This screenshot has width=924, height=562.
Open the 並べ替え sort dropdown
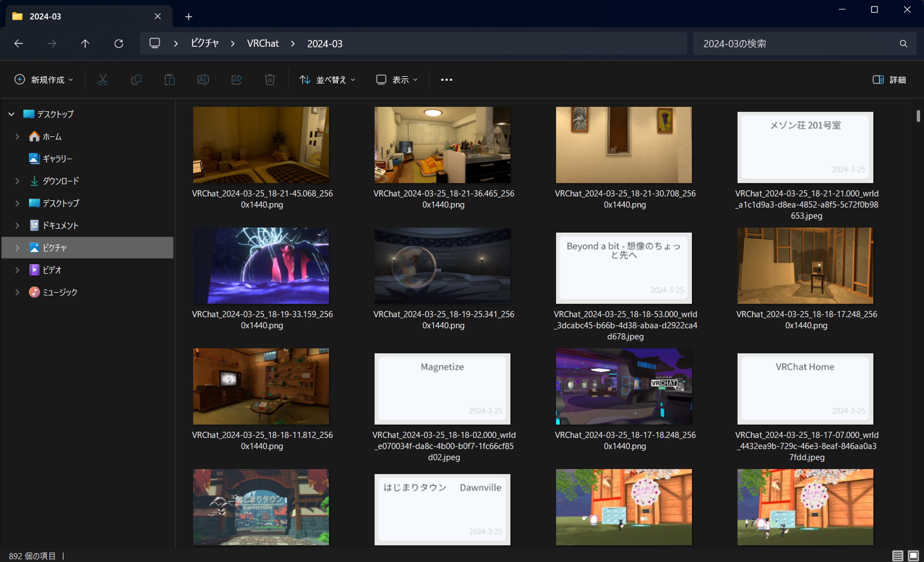pos(327,80)
